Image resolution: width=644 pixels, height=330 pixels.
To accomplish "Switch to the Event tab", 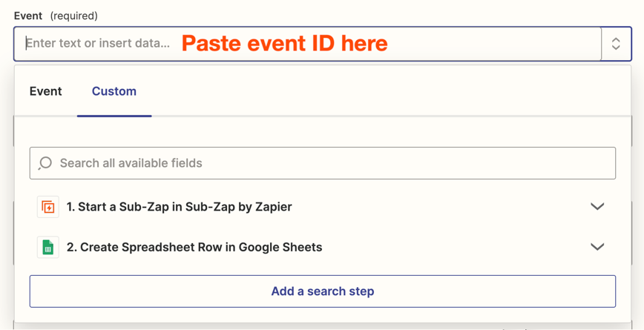I will point(45,91).
